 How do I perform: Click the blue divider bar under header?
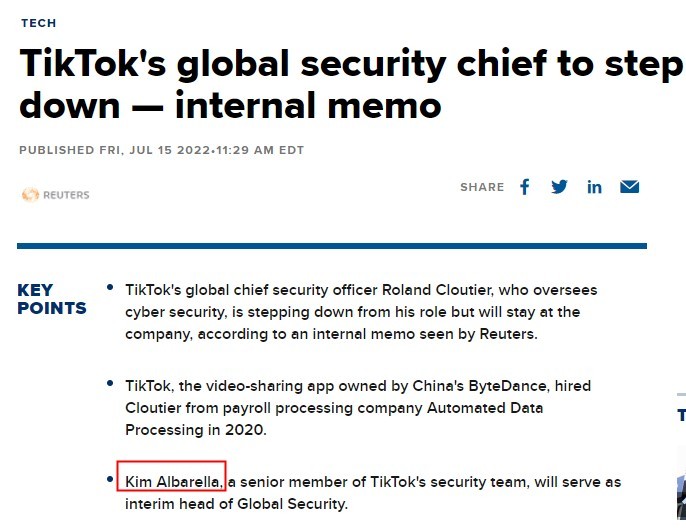[331, 245]
